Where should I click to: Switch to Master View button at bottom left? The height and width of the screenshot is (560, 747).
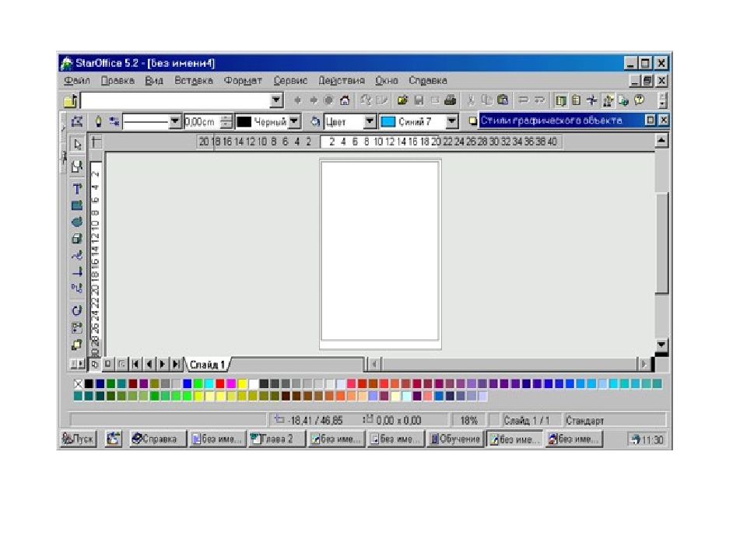[108, 364]
